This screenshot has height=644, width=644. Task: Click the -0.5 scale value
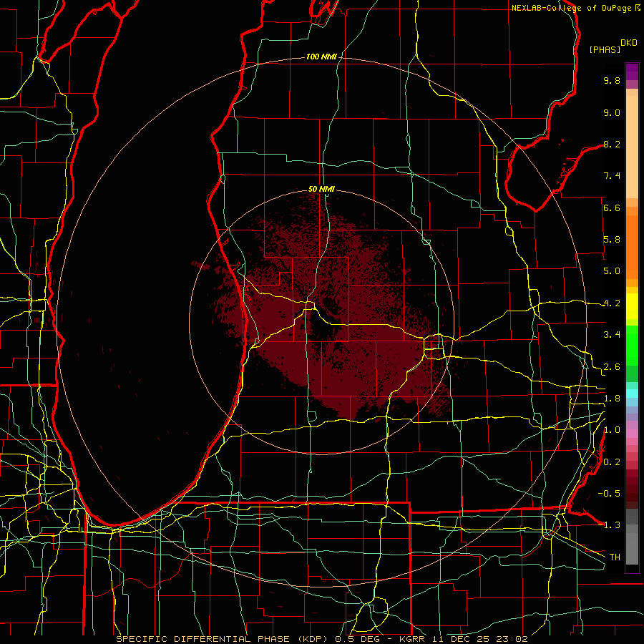pos(609,494)
